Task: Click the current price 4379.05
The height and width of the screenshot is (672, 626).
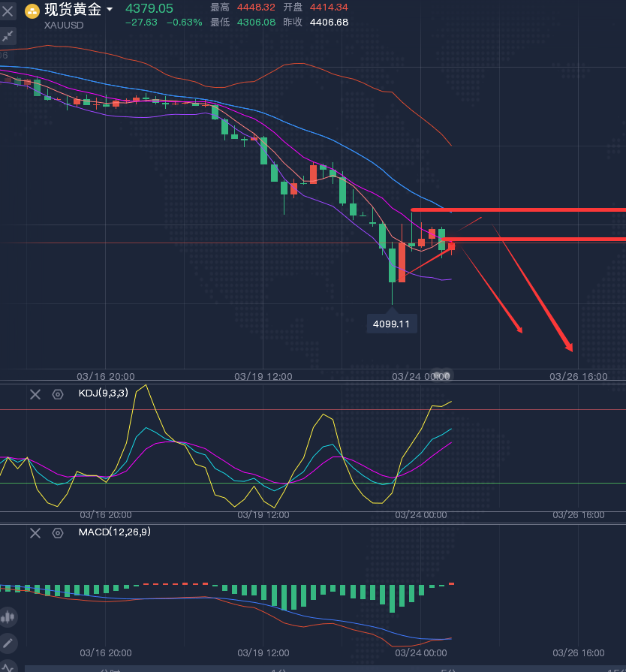Action: click(x=149, y=8)
